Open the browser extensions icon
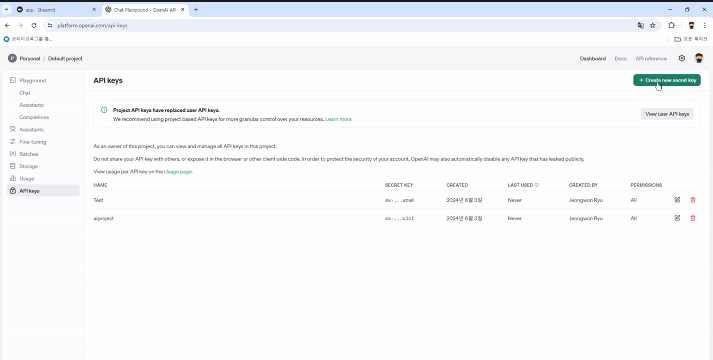Screen dimensions: 713x360 pos(671,25)
